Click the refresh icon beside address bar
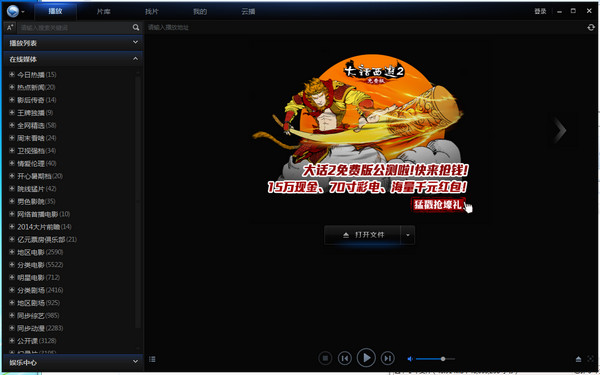Viewport: 600px width, 375px height. click(x=591, y=28)
